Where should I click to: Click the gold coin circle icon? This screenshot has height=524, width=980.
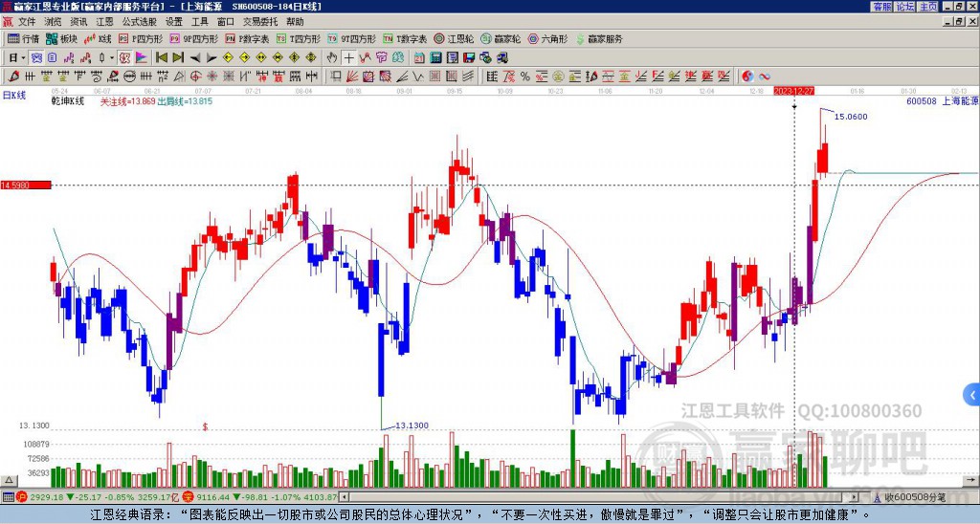(558, 76)
